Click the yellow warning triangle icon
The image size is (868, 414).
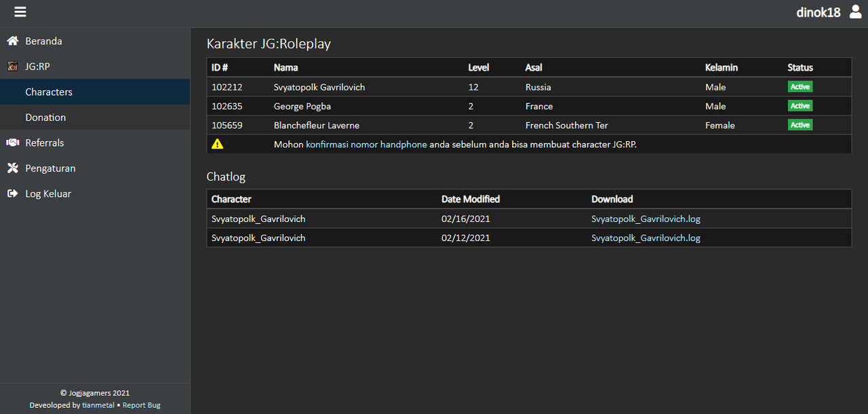(217, 144)
